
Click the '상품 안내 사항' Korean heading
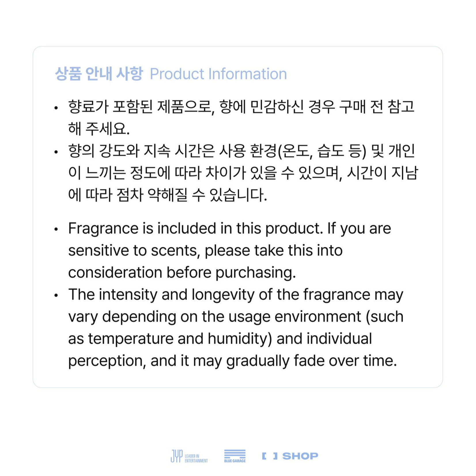click(99, 73)
